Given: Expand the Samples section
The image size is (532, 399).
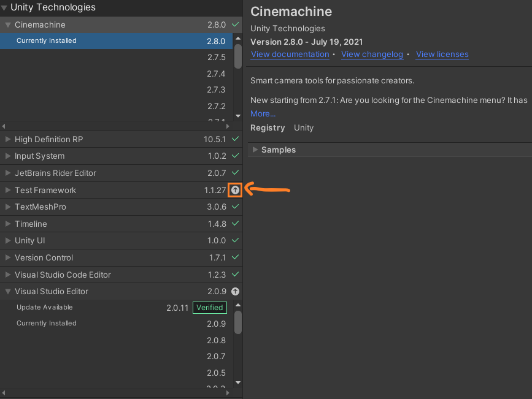Looking at the screenshot, I should 255,150.
